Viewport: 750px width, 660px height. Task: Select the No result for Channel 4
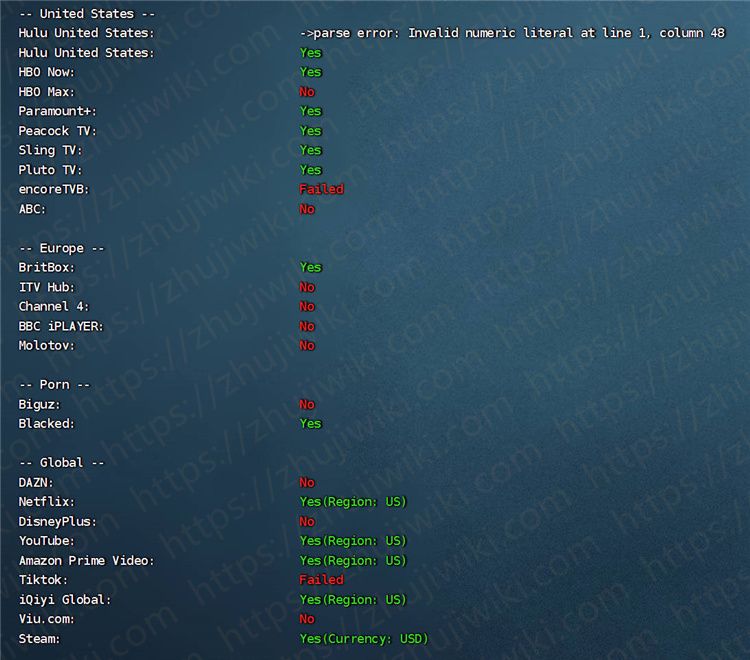coord(307,307)
